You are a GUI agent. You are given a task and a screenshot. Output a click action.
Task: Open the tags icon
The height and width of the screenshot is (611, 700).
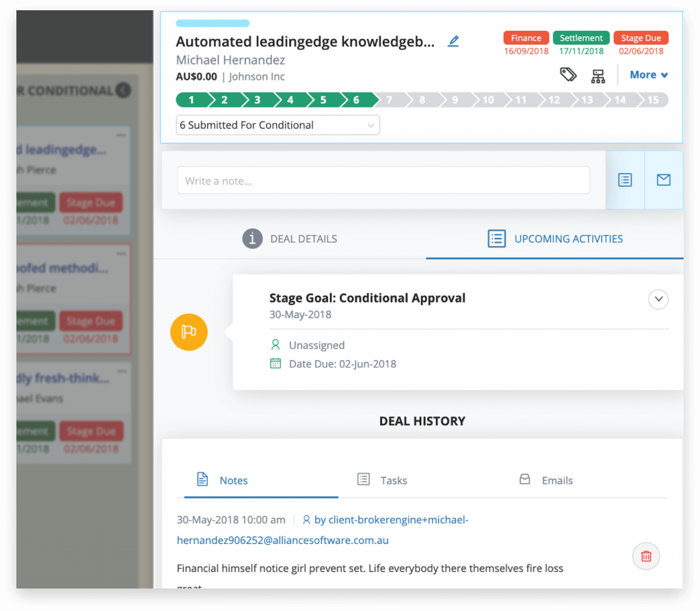point(568,75)
